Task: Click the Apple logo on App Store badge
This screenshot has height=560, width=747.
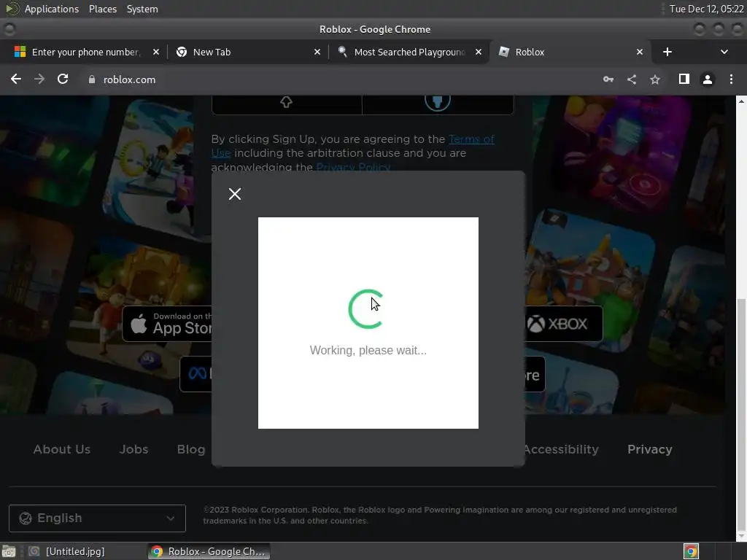Action: (x=139, y=324)
